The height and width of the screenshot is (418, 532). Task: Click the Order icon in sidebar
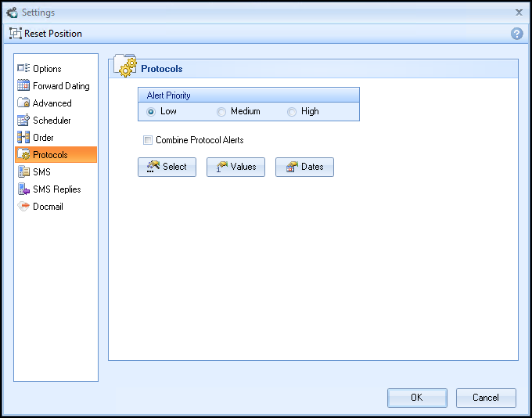point(23,138)
